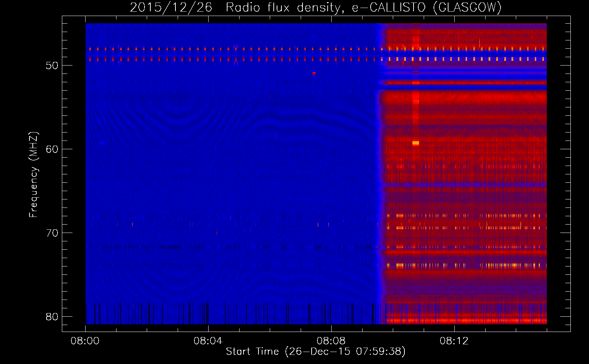
Task: Click the bright yellow burst spot near 59 MHz
Action: pyautogui.click(x=416, y=143)
